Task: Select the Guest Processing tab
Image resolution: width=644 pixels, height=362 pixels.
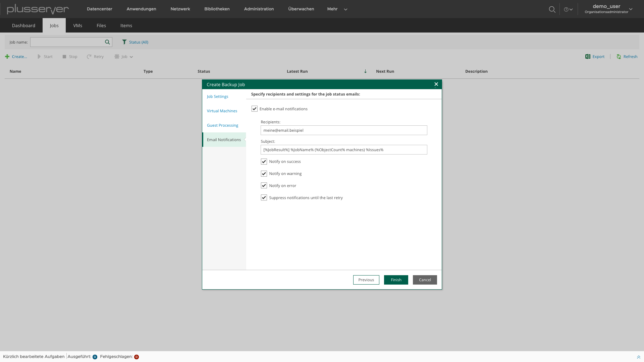Action: (222, 125)
